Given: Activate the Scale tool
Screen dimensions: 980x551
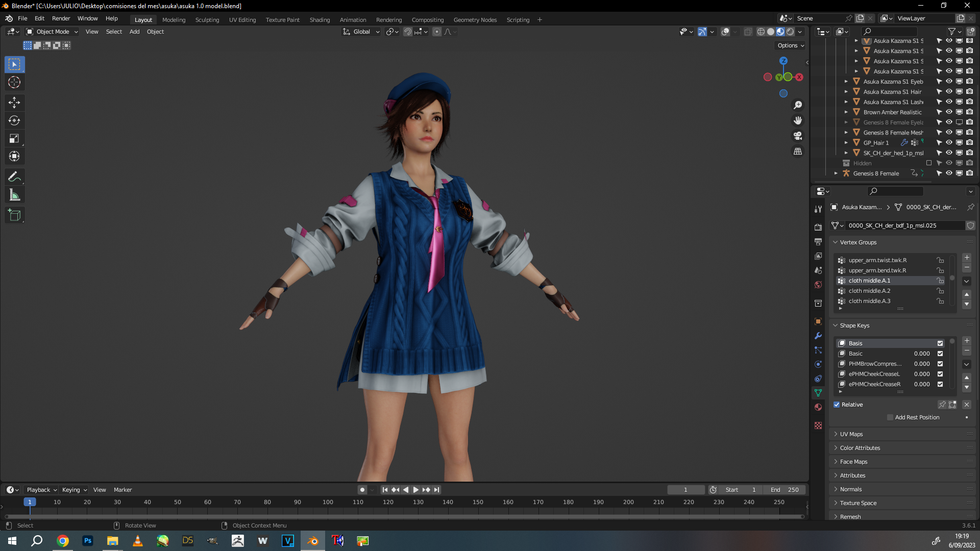Looking at the screenshot, I should pos(14,139).
